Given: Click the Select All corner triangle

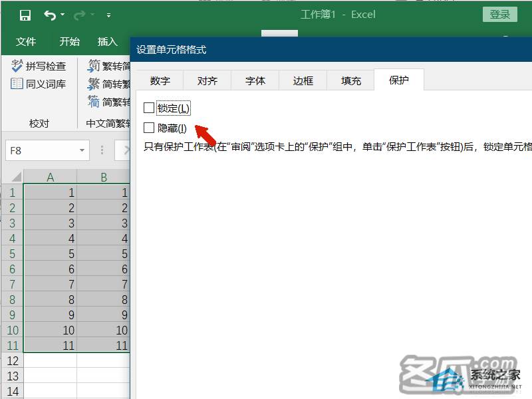Looking at the screenshot, I should [x=15, y=177].
